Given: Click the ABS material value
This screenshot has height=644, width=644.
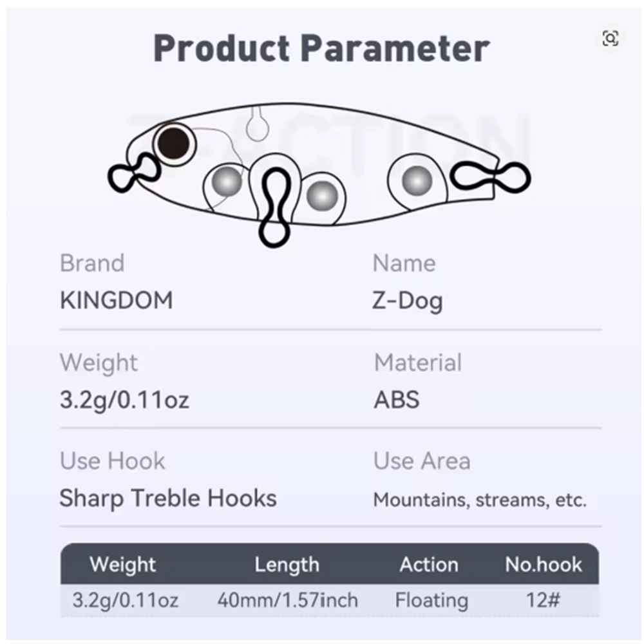Looking at the screenshot, I should (x=397, y=400).
